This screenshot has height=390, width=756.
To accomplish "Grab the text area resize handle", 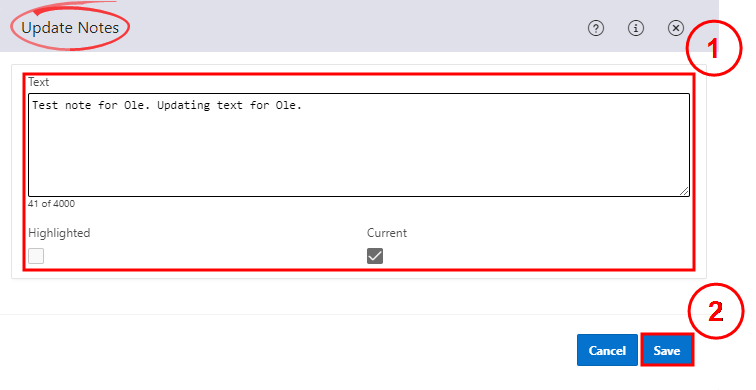I will click(x=684, y=191).
